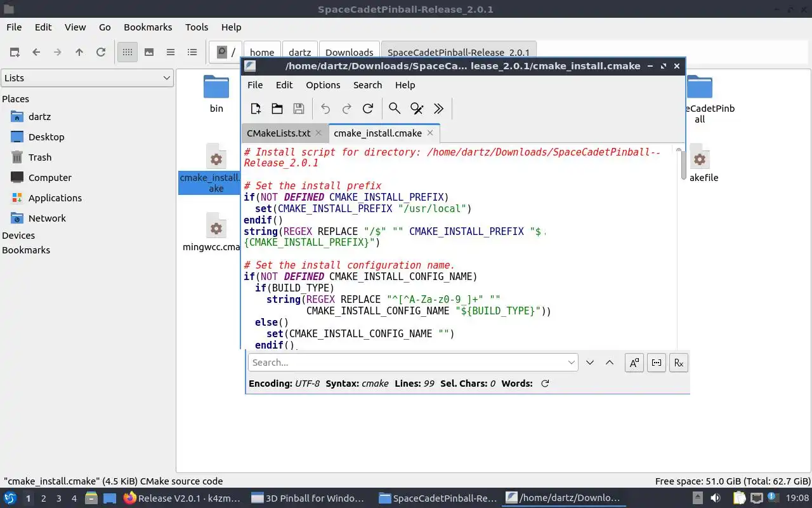This screenshot has width=812, height=508.
Task: Switch to the CMakeLists.txt tab
Action: [278, 133]
